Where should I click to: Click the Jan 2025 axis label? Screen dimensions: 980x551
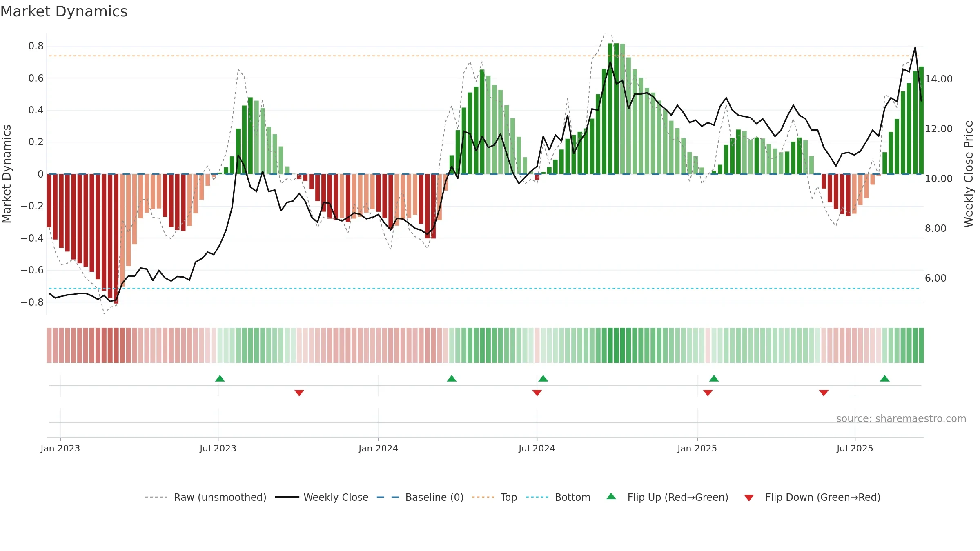tap(697, 448)
